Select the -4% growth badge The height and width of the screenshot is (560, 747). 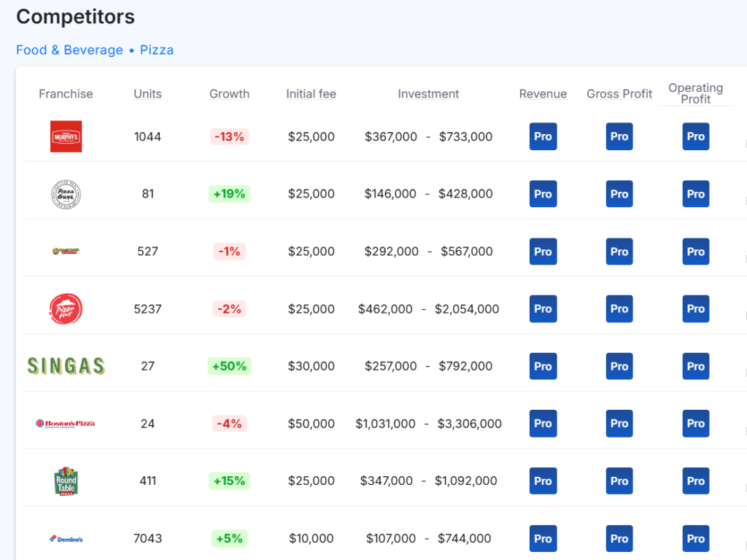pos(229,424)
